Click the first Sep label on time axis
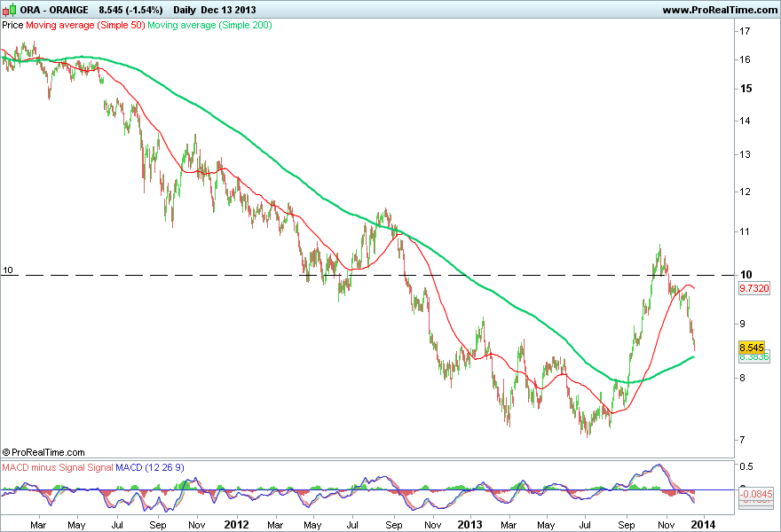This screenshot has height=532, width=781. [x=158, y=525]
